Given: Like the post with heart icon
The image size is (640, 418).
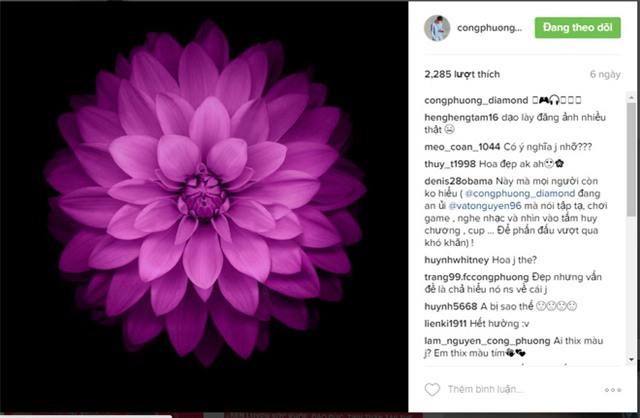Looking at the screenshot, I should (432, 389).
